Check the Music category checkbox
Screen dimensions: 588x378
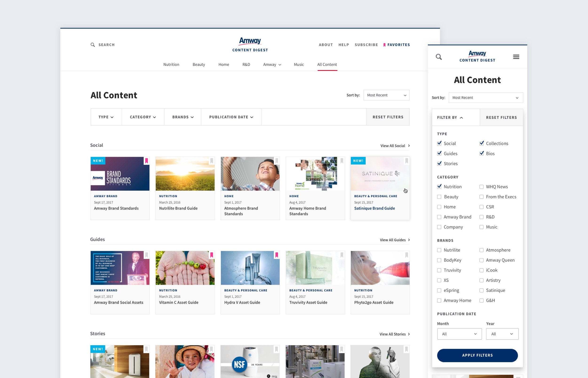click(482, 227)
